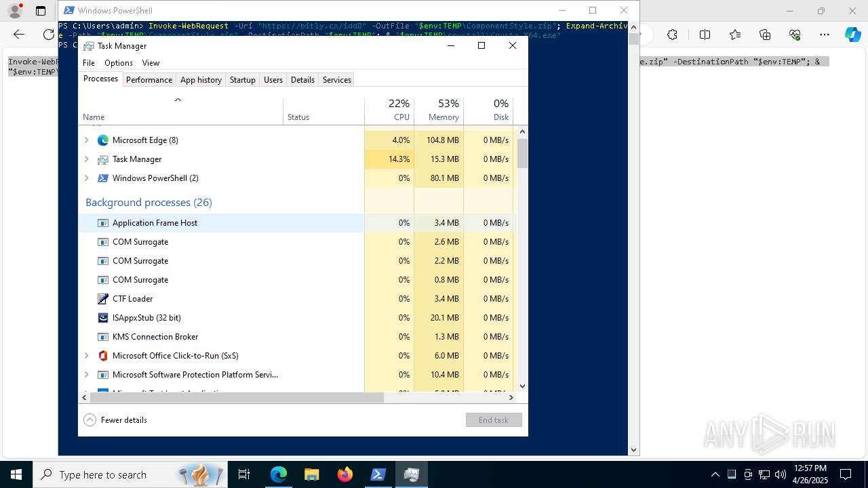Click the Background processes (26) heading

point(149,203)
